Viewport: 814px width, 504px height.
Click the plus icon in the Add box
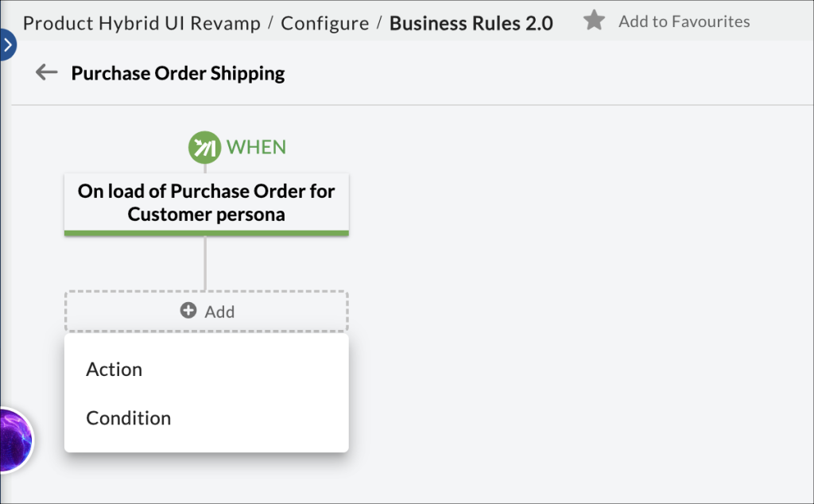pos(188,311)
